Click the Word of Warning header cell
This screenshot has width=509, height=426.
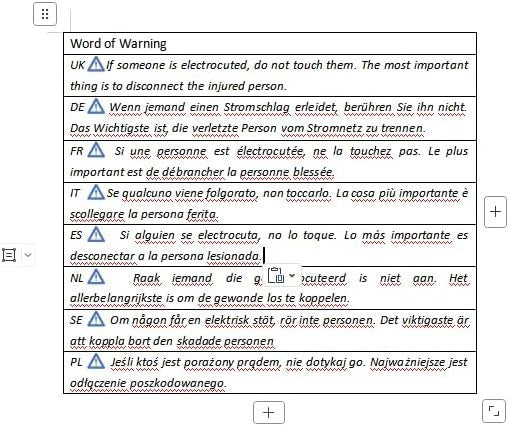(270, 44)
